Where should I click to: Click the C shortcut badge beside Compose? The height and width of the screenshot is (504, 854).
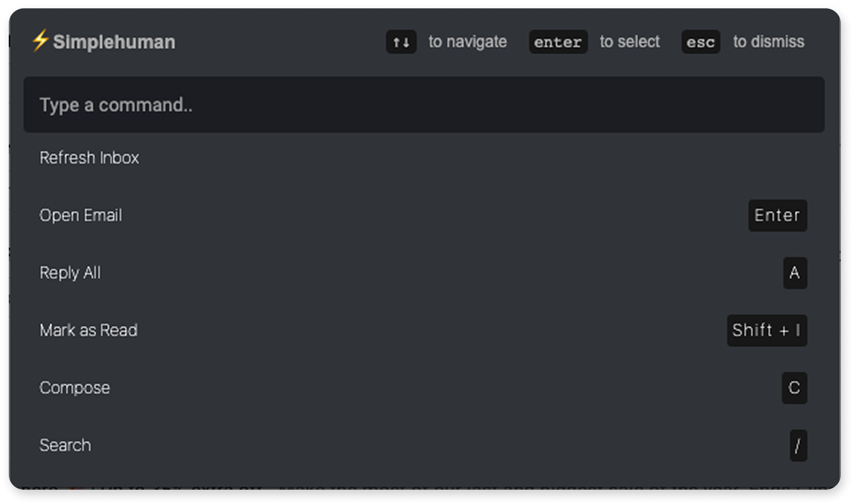click(794, 388)
